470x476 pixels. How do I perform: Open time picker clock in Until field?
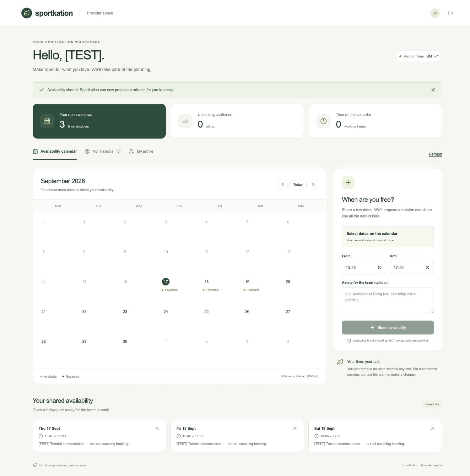pyautogui.click(x=427, y=267)
